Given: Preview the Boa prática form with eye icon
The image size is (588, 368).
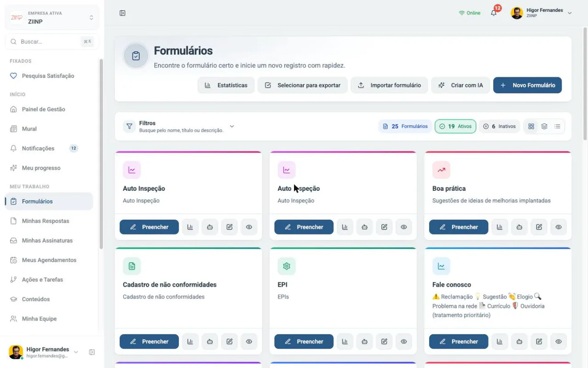Looking at the screenshot, I should [559, 227].
